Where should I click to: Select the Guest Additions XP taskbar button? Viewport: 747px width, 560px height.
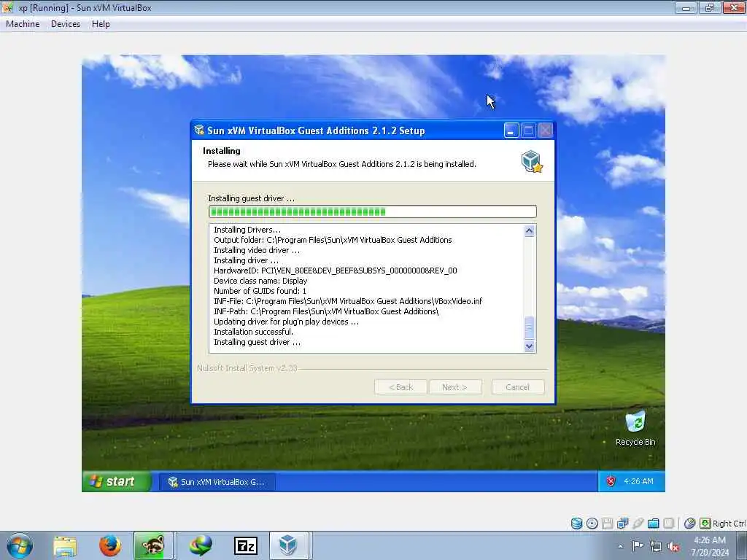217,482
